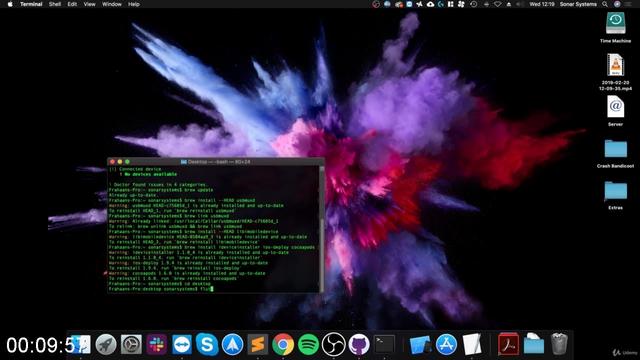
Task: Click the last prompt line with cursor in Terminal
Action: pyautogui.click(x=161, y=289)
